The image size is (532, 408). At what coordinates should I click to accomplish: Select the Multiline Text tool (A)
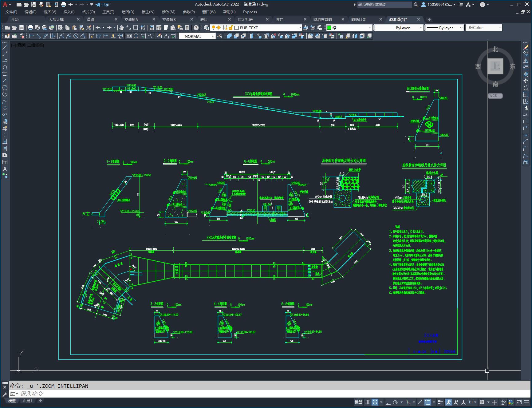(5, 169)
